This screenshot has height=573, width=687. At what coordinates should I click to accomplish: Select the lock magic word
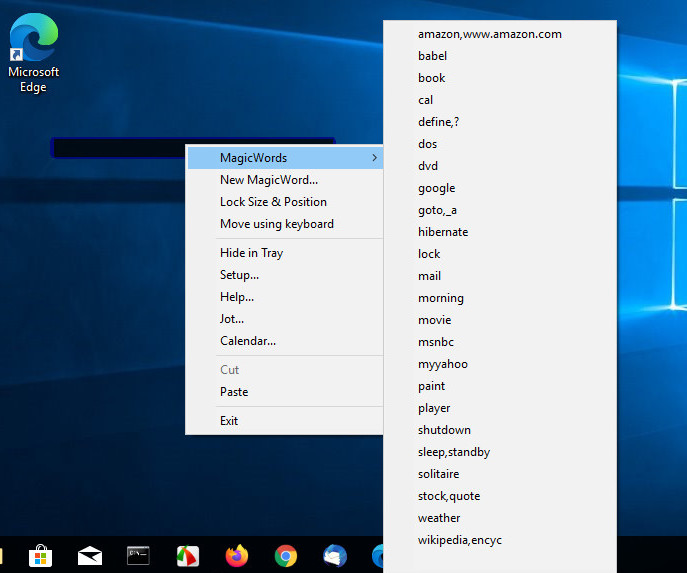click(500, 254)
